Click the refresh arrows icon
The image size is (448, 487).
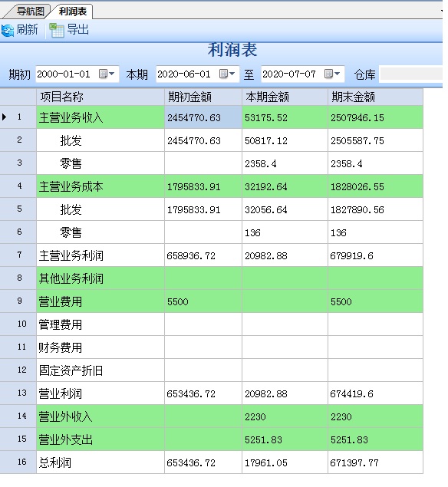click(x=8, y=31)
